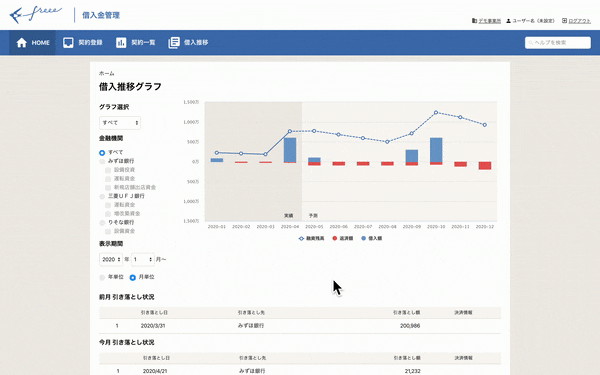Click the 借入推移グラフ page heading
This screenshot has width=600, height=375.
(x=130, y=87)
